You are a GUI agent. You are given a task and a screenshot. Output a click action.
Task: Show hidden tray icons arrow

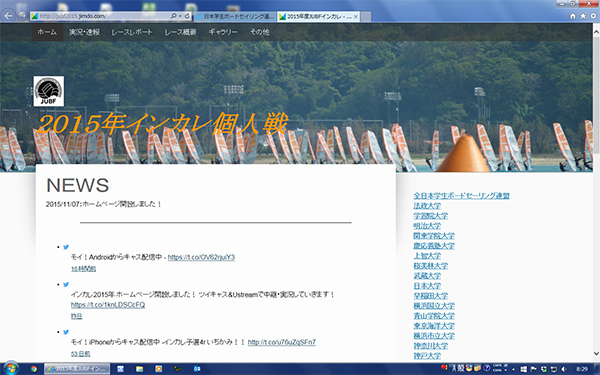click(514, 369)
